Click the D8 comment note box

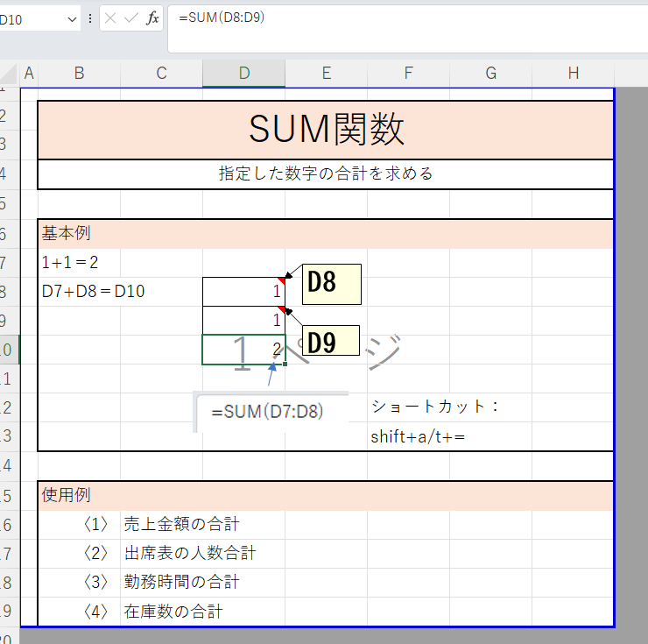point(332,284)
